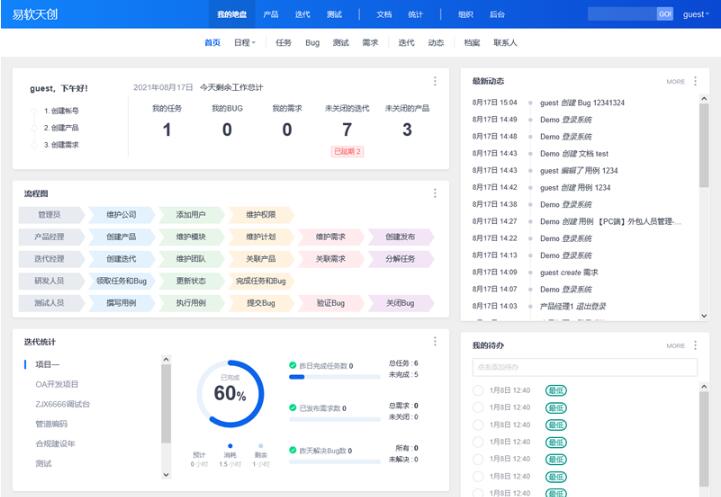Click the up arrow of 我的待办 scrollbar

click(x=704, y=387)
